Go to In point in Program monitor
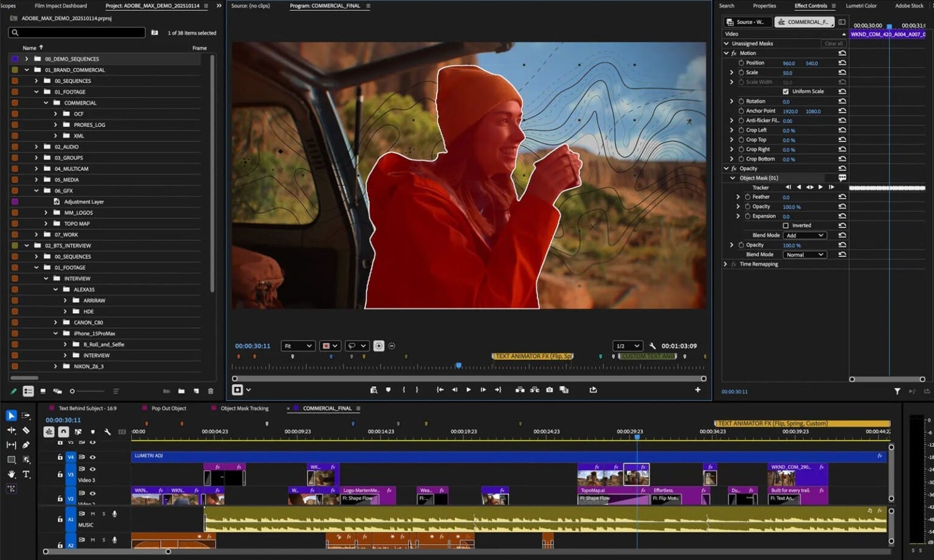 pos(440,390)
